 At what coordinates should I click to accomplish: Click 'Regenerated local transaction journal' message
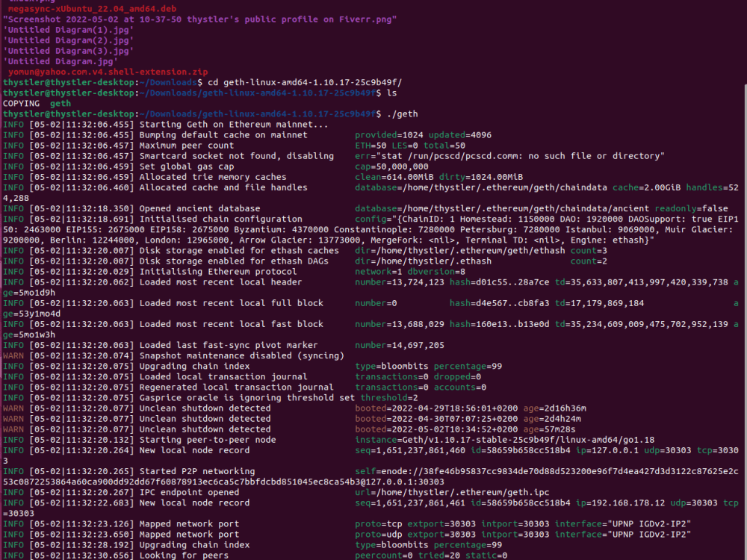coord(236,387)
